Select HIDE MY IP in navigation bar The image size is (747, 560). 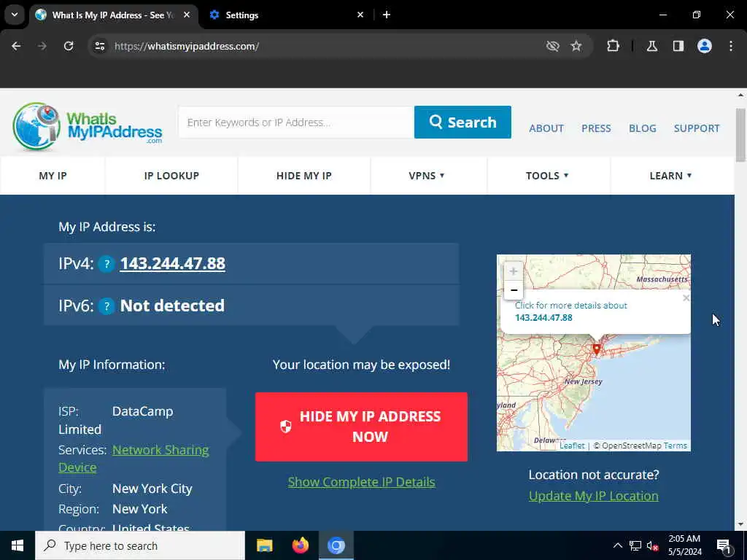tap(304, 176)
